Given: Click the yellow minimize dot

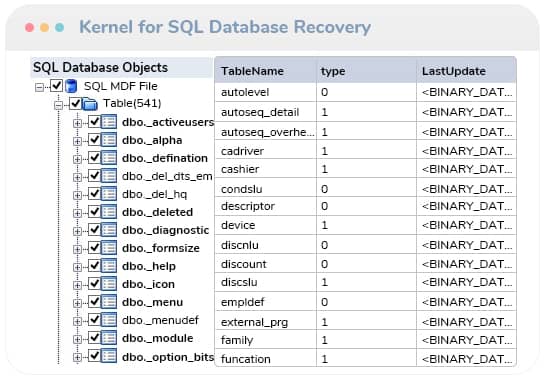Looking at the screenshot, I should pyautogui.click(x=44, y=27).
